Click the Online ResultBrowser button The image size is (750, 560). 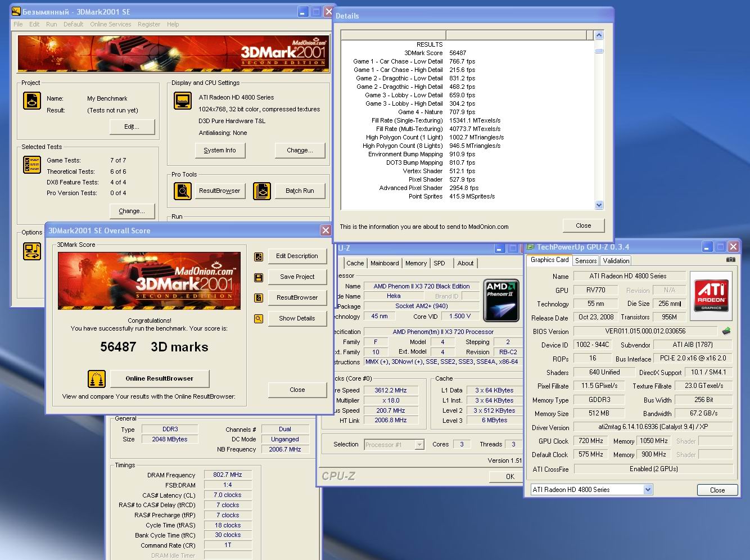click(x=160, y=379)
